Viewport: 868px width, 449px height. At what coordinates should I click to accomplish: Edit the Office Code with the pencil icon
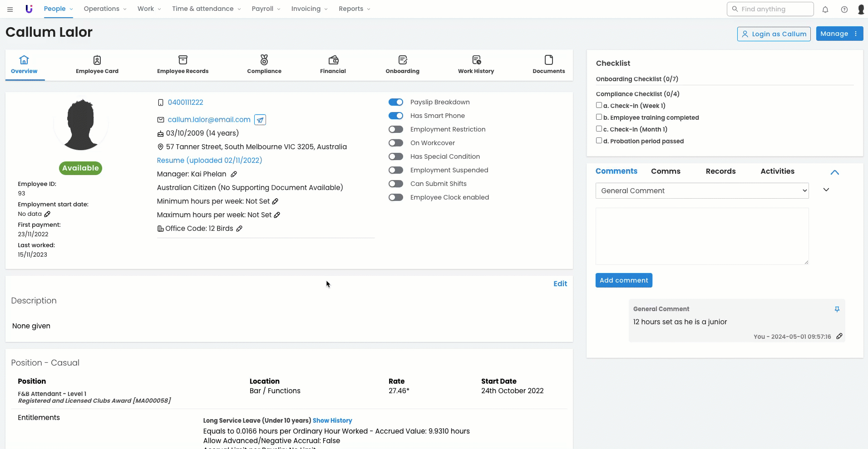(239, 229)
